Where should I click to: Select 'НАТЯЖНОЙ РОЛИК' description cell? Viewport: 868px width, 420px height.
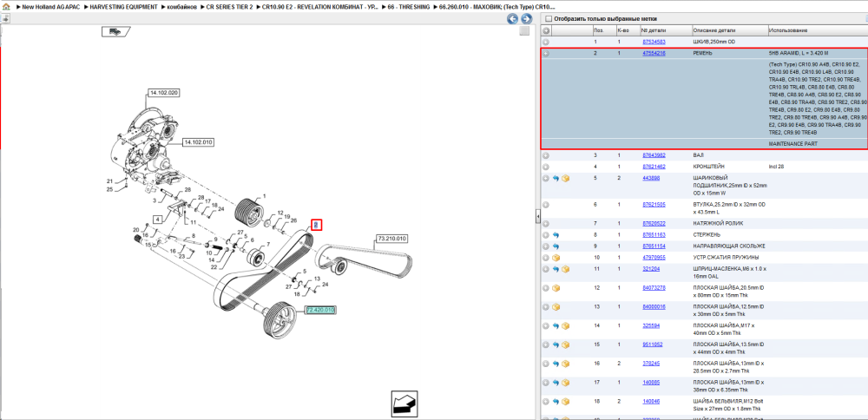tap(718, 224)
